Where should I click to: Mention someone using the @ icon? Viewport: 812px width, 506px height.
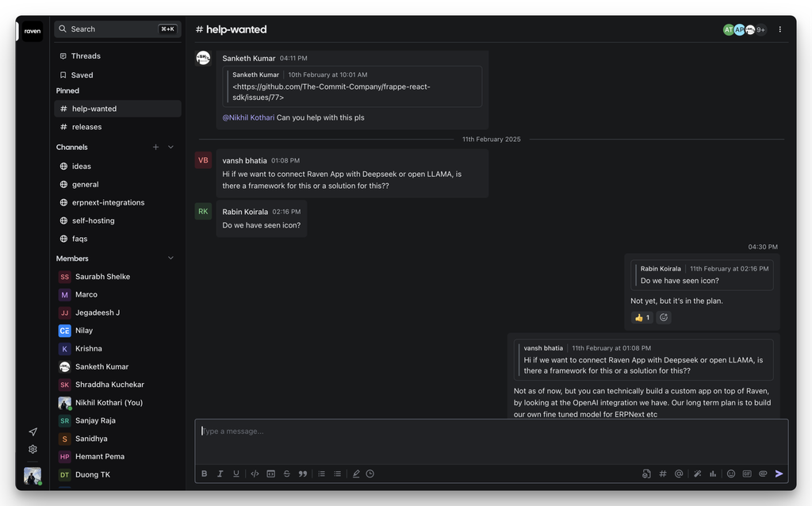[679, 473]
